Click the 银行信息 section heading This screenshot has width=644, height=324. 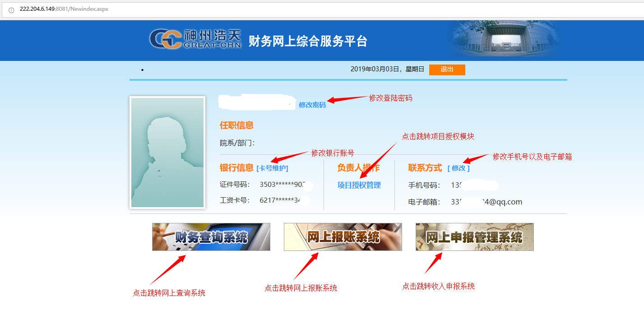pyautogui.click(x=236, y=168)
